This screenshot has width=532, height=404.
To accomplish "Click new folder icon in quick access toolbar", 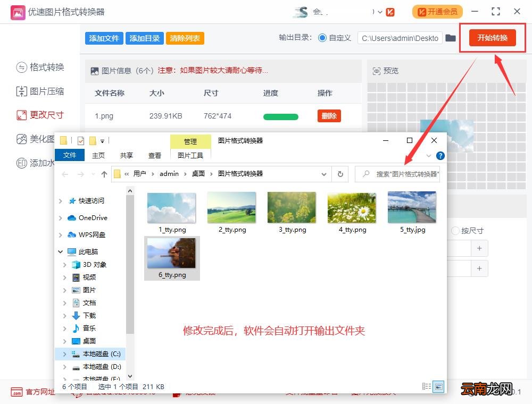I will click(x=93, y=140).
